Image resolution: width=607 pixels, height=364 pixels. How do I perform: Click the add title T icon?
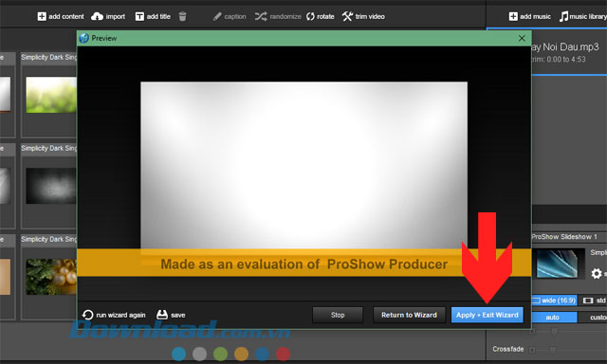(139, 16)
